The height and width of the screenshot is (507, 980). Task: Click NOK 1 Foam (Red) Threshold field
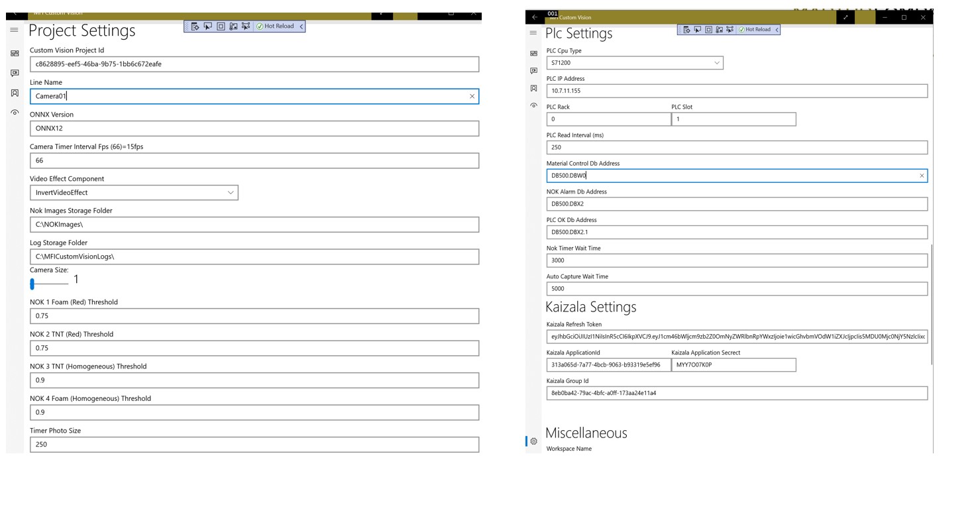(254, 316)
